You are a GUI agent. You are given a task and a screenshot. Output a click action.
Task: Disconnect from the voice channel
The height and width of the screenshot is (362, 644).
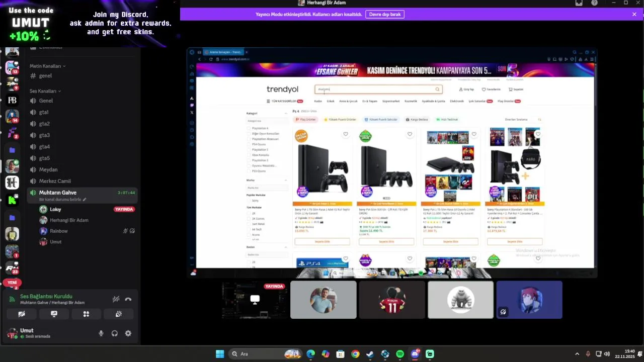(x=128, y=299)
